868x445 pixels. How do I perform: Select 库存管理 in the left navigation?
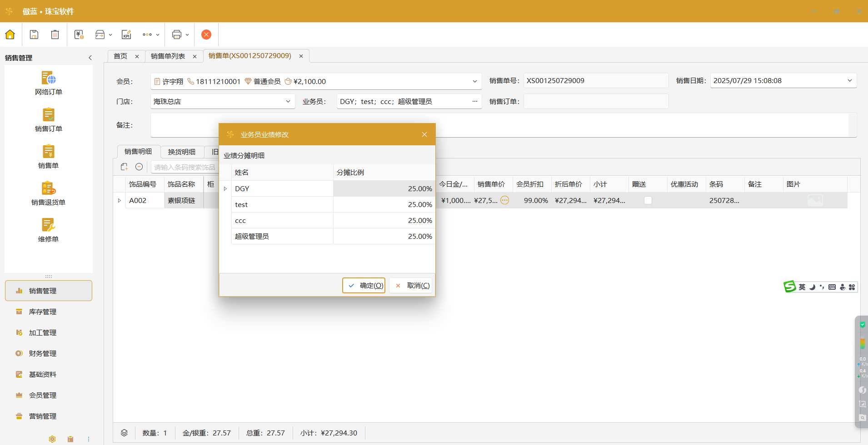tap(43, 311)
